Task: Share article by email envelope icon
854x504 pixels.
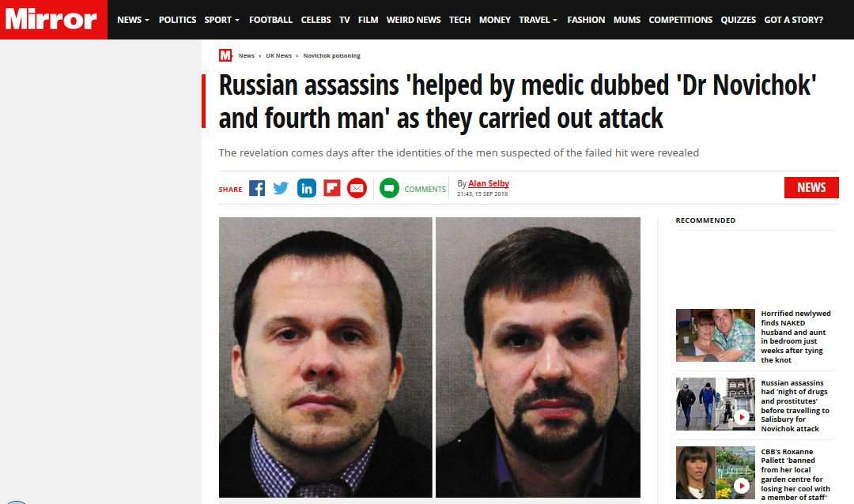Action: (x=357, y=188)
